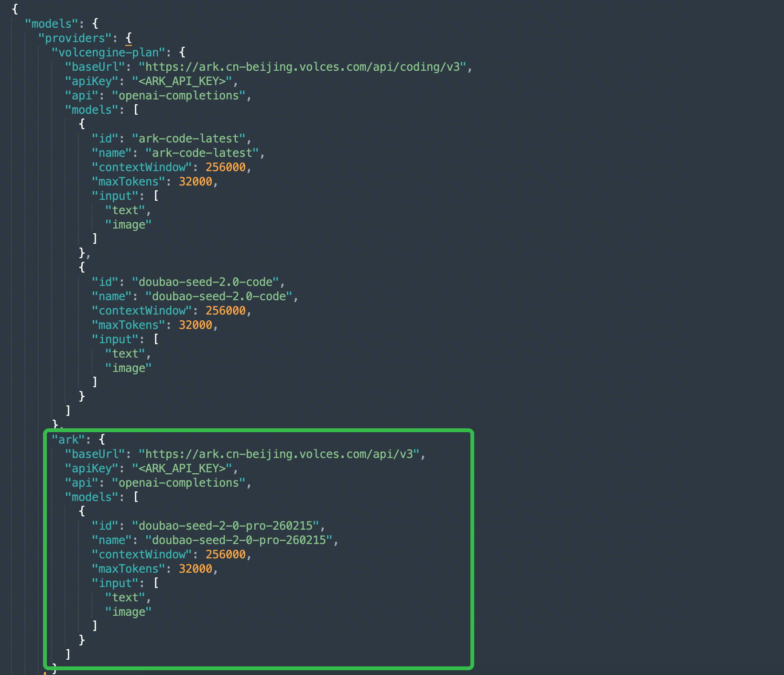
Task: Click the "doubao-seed-2.0-code" name value
Action: 218,296
